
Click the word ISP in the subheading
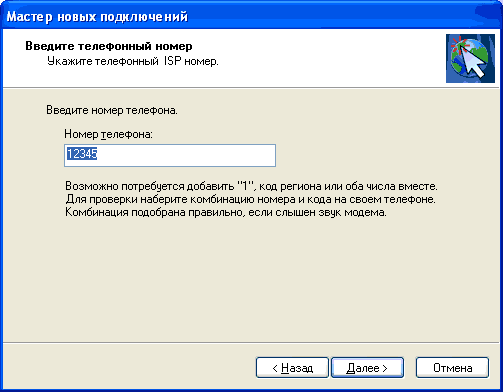172,61
